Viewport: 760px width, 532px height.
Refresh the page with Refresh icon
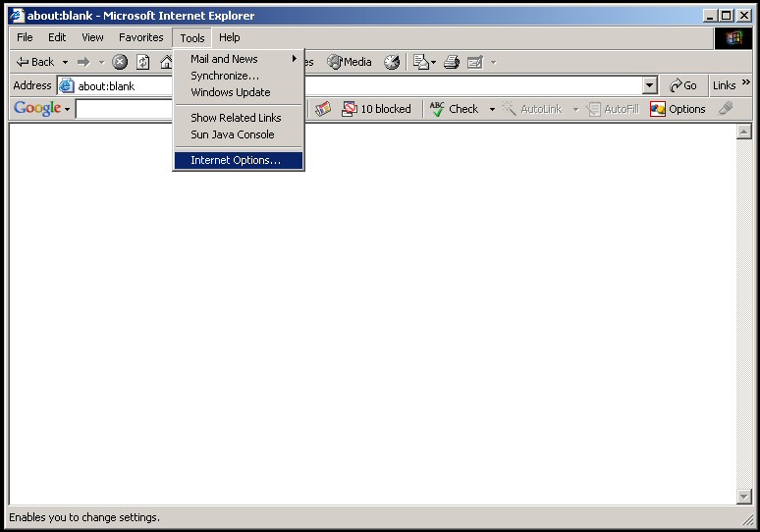[x=143, y=62]
